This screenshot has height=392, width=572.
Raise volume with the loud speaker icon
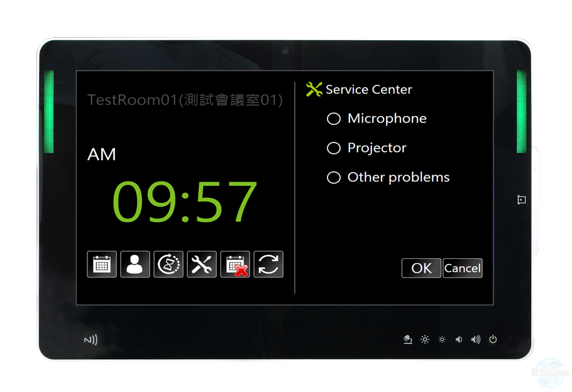pos(476,340)
